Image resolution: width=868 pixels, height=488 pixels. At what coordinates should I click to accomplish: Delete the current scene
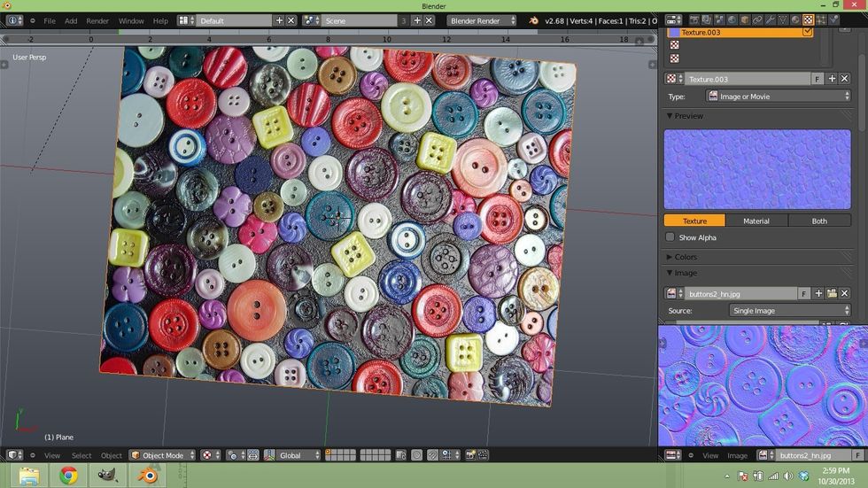point(429,20)
